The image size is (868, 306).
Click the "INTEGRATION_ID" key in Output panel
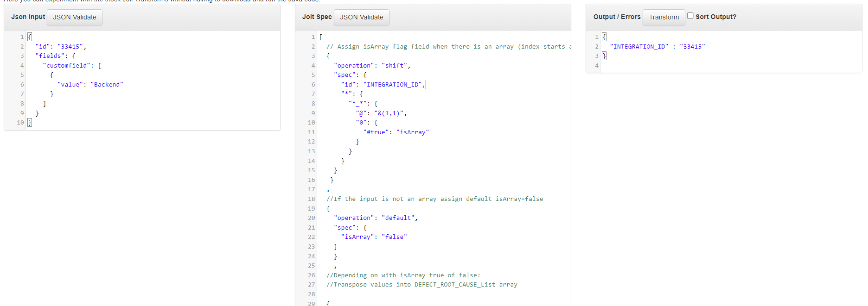pos(639,47)
